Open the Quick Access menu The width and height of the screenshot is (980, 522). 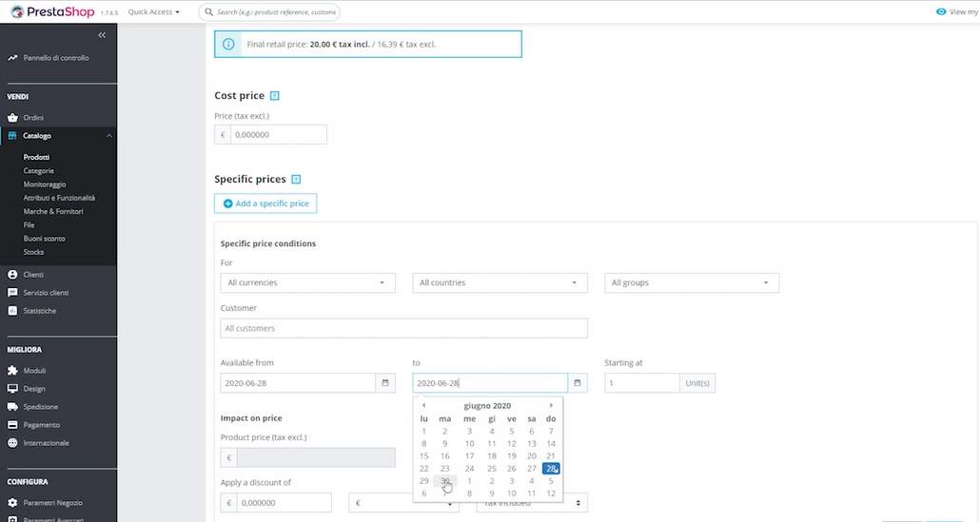click(x=153, y=12)
